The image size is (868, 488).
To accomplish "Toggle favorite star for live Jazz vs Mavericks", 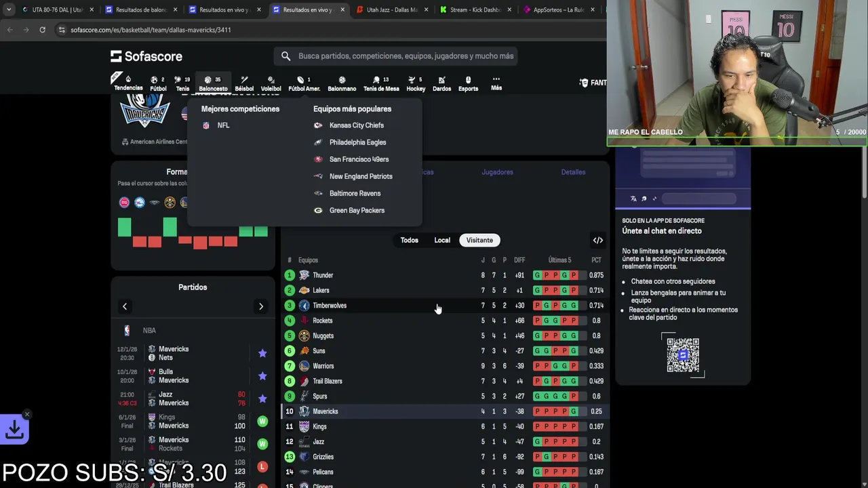I will tap(262, 399).
